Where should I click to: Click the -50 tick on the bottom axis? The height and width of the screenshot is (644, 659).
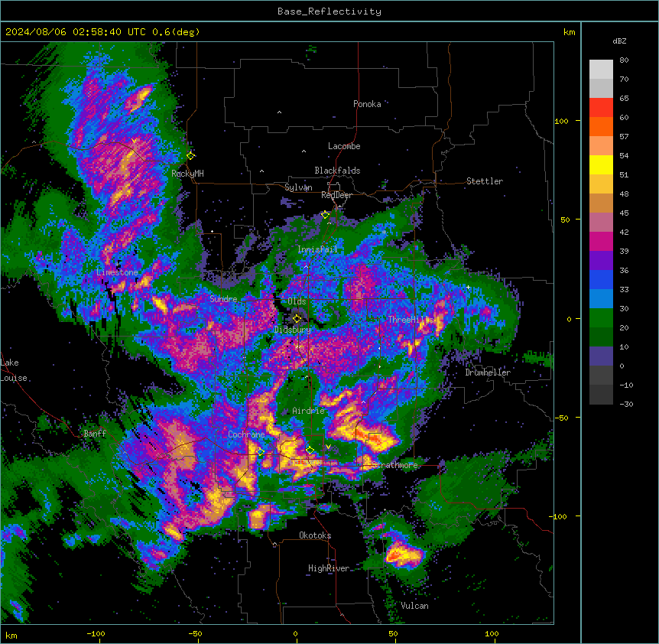click(x=195, y=633)
